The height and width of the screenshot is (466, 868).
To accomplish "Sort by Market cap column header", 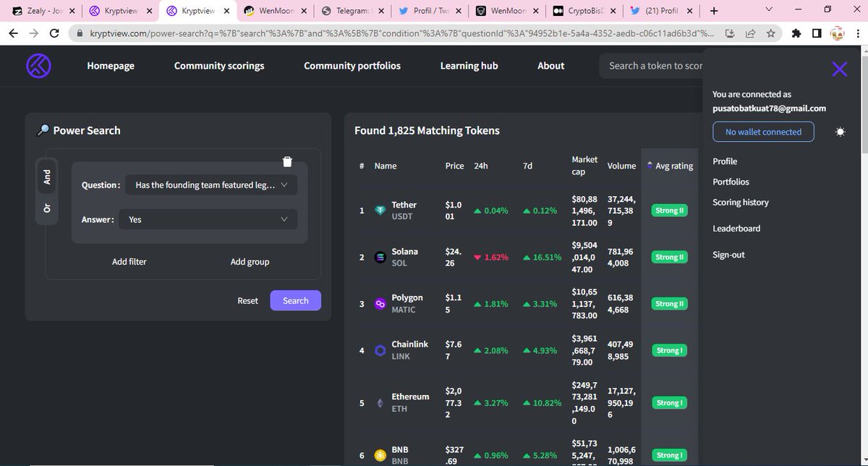I will [584, 166].
